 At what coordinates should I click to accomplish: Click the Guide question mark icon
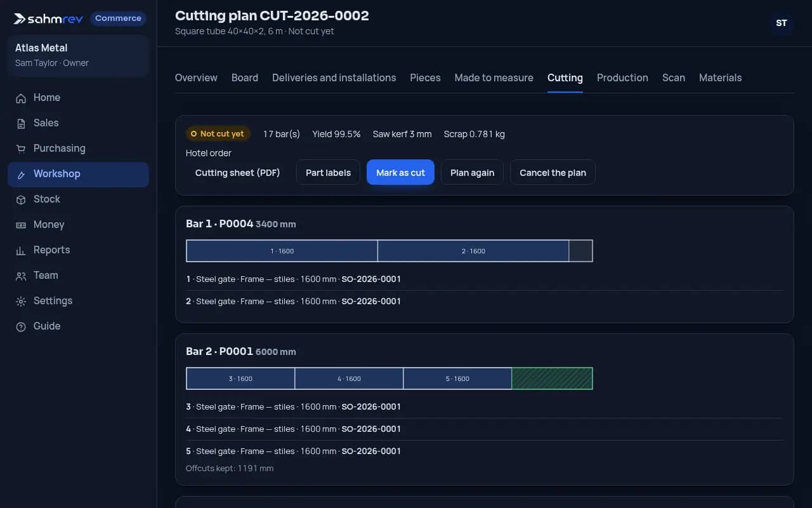pos(21,326)
